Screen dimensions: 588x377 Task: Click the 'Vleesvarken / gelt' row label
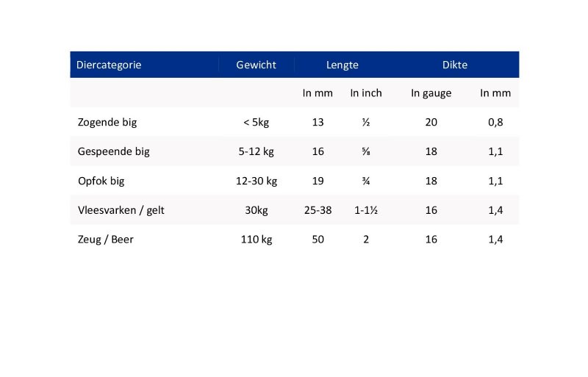click(x=121, y=210)
